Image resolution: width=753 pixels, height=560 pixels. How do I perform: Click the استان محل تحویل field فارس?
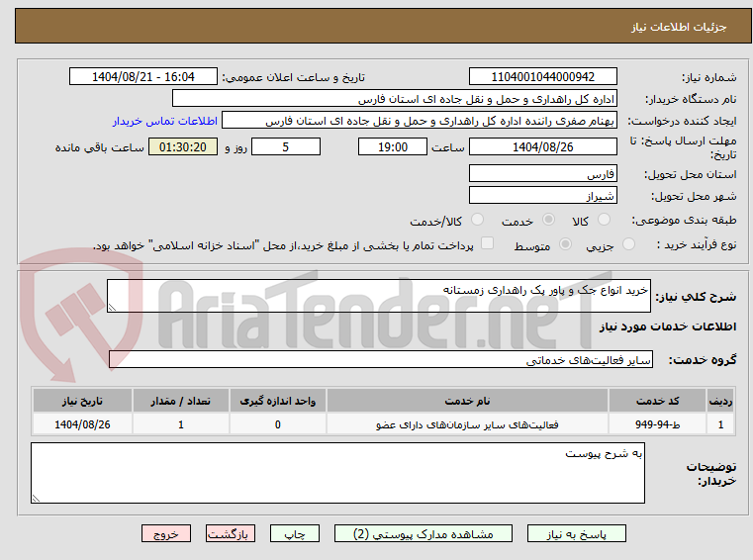tap(542, 174)
